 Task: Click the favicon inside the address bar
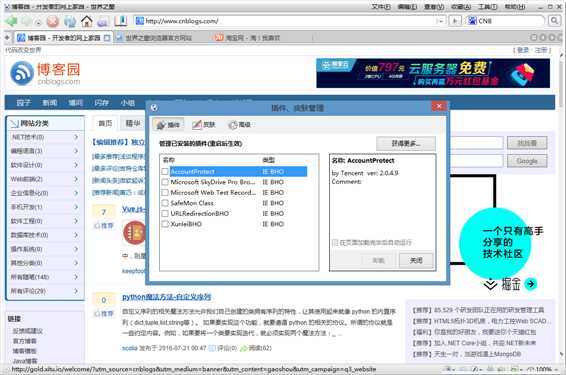coord(140,21)
